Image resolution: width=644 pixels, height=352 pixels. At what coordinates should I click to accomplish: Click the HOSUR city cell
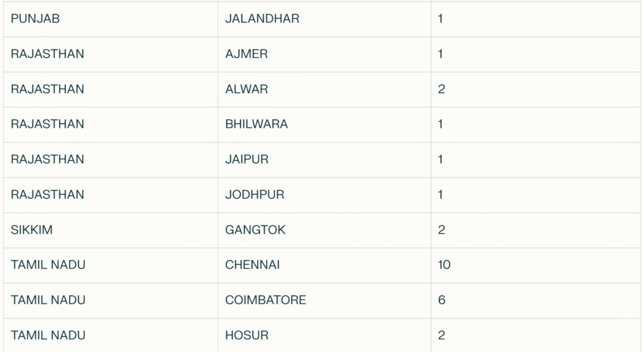324,335
